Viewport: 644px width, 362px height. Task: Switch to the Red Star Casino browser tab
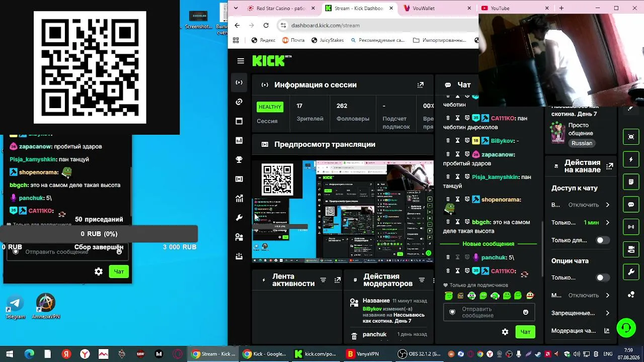coord(281,8)
